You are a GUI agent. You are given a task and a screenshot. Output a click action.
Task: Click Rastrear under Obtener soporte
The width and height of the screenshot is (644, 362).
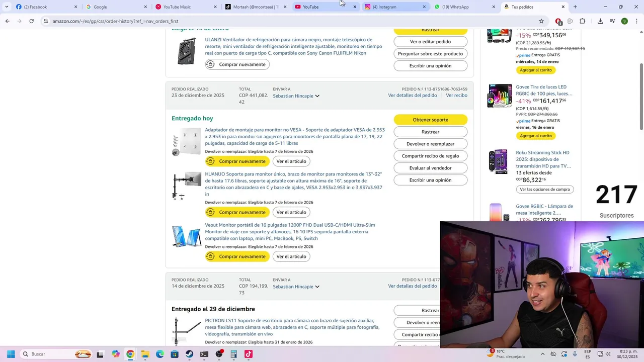click(x=430, y=132)
